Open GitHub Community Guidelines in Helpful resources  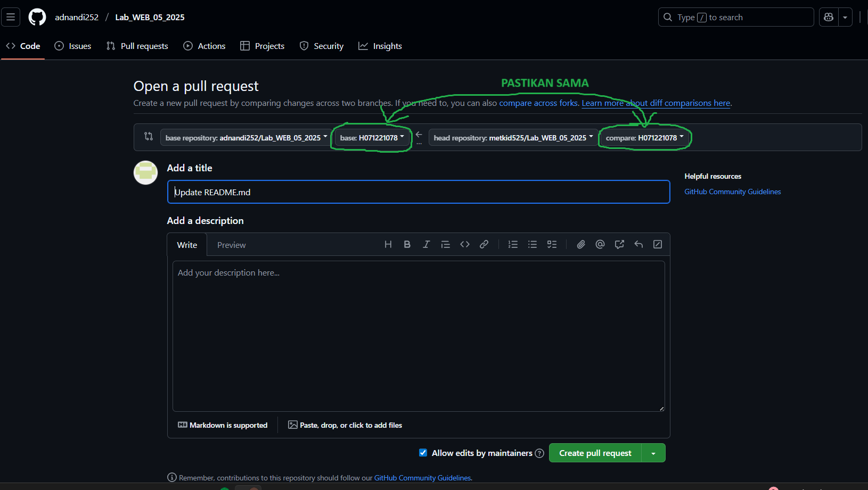coord(733,192)
